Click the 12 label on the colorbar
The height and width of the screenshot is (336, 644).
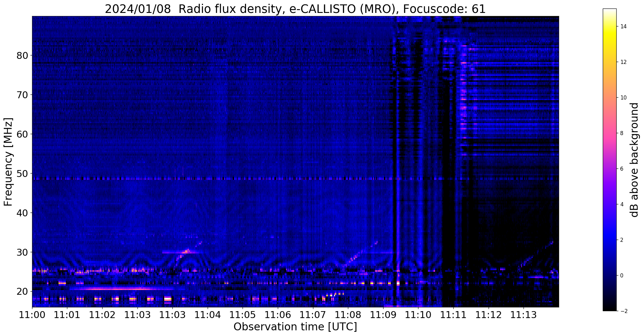click(623, 62)
